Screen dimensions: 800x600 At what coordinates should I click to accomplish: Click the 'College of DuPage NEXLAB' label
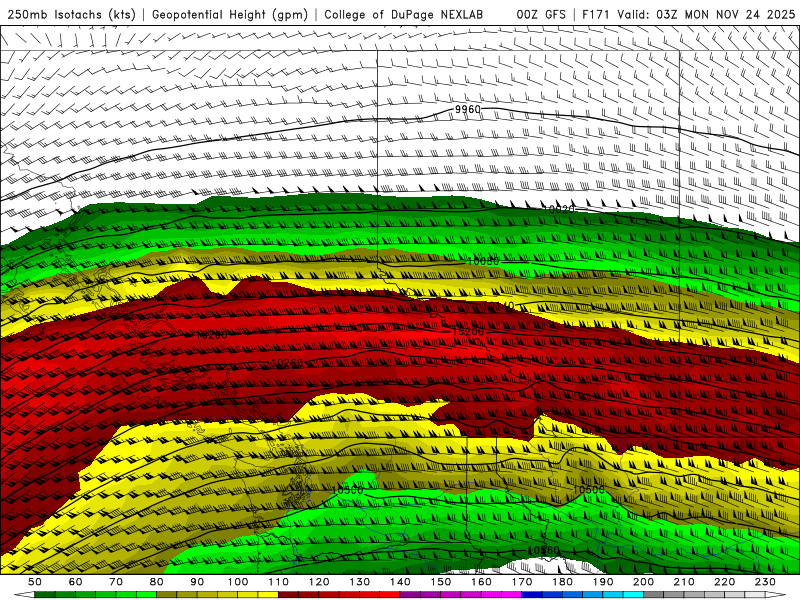tap(403, 14)
